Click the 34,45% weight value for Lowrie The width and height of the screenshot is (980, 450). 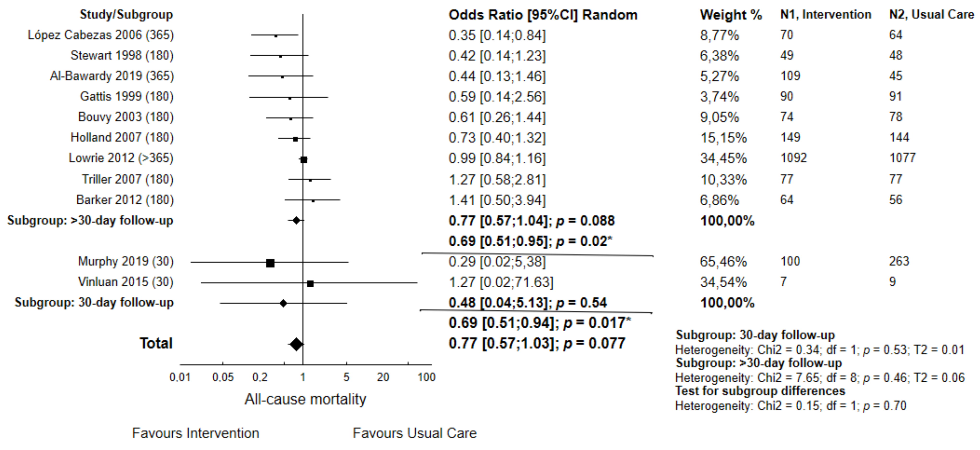(x=723, y=158)
